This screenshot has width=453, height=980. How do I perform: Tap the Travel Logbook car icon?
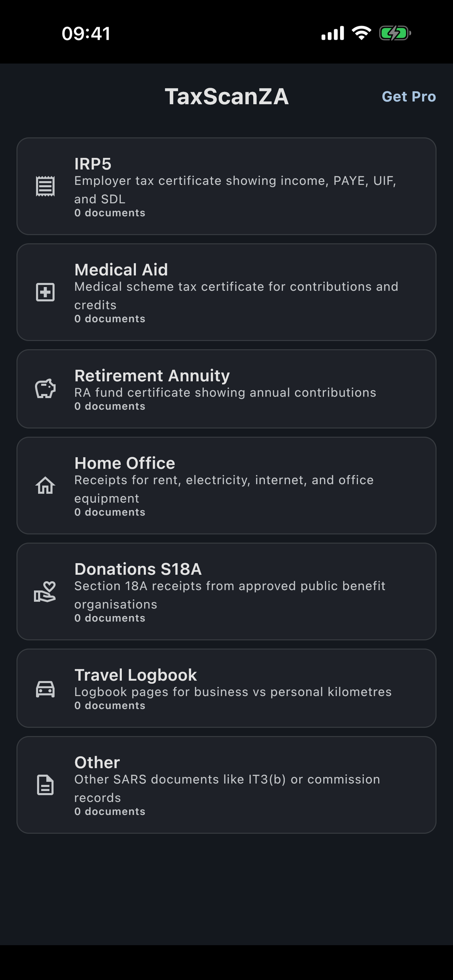point(45,689)
